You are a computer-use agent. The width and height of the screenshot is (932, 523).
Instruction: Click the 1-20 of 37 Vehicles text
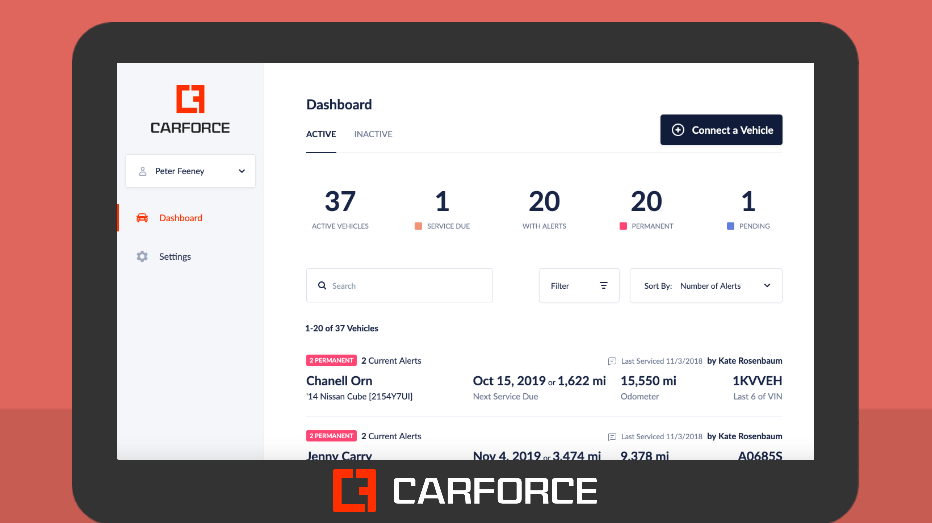pyautogui.click(x=342, y=328)
